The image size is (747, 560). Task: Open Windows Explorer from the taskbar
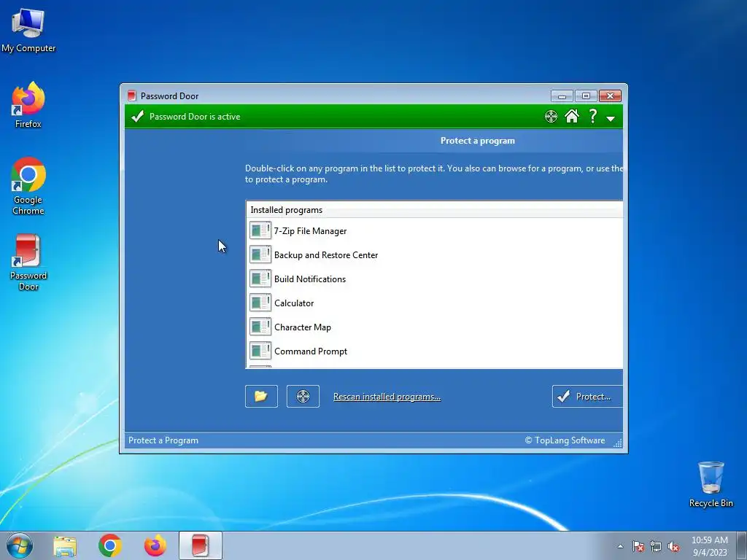(x=65, y=546)
